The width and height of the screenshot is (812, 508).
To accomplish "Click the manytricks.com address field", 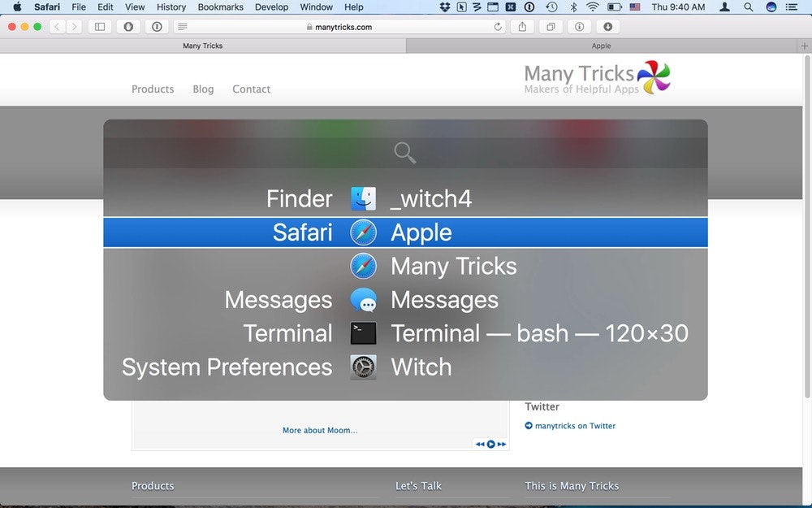I will pos(339,27).
